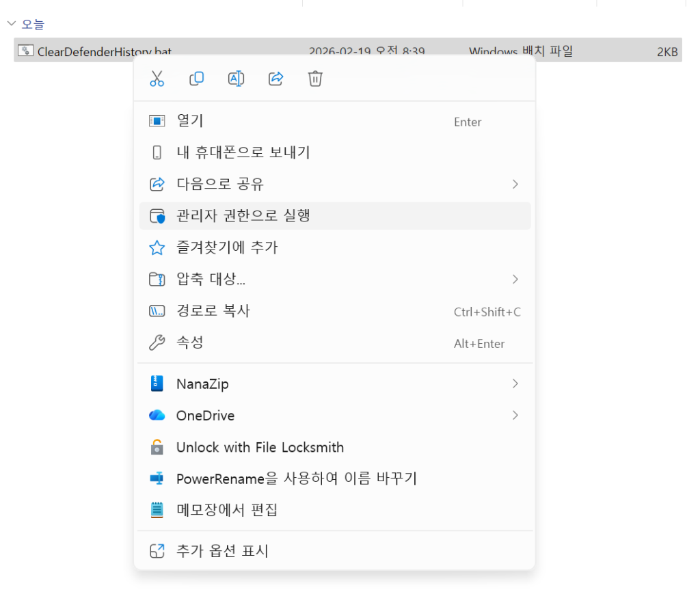Image resolution: width=700 pixels, height=594 pixels.
Task: Select 경로로 복사 menu entry
Action: click(213, 311)
